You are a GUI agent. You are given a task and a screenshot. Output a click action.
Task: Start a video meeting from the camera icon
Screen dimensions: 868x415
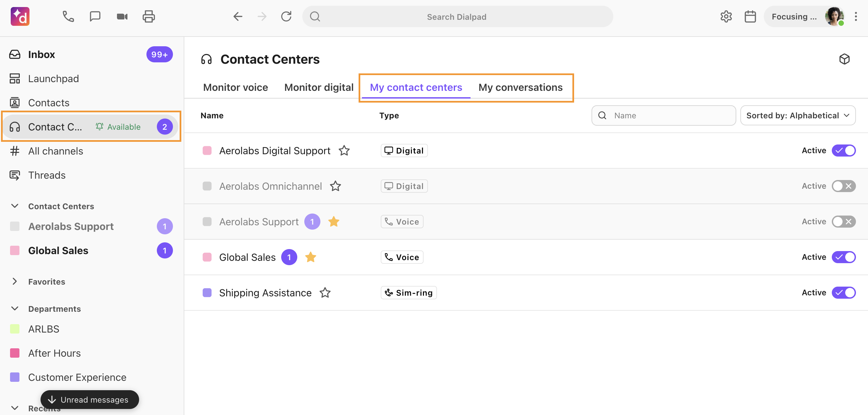click(122, 16)
